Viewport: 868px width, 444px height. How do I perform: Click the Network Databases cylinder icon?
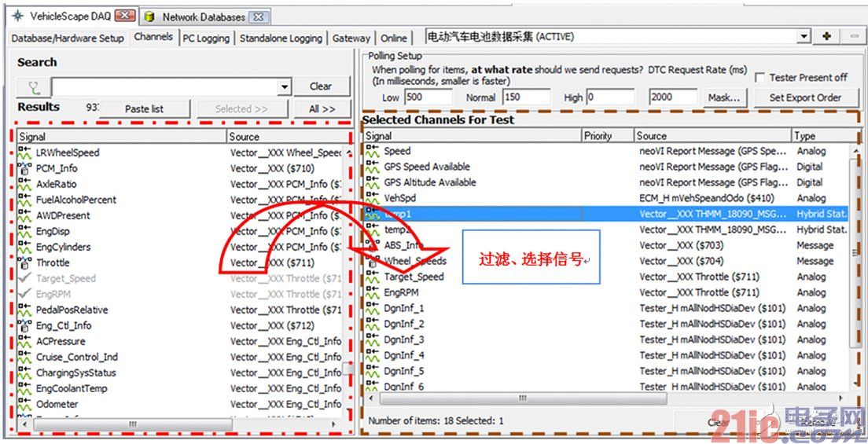(x=149, y=17)
